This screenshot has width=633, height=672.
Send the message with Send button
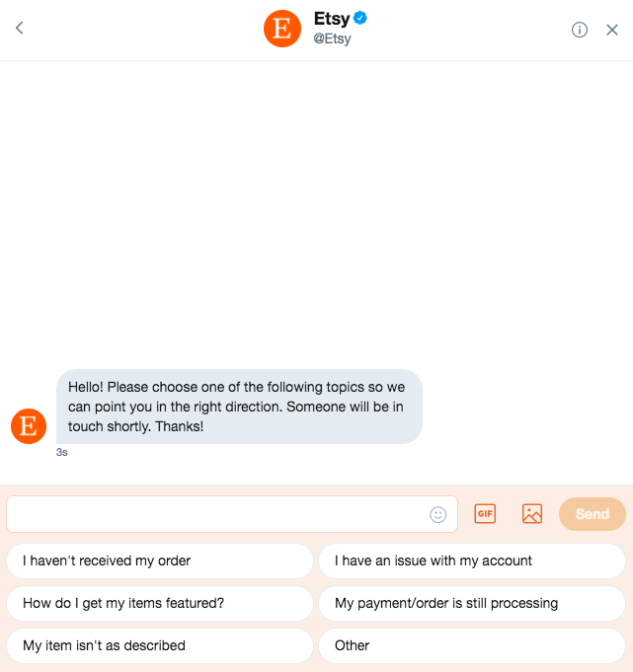(592, 514)
